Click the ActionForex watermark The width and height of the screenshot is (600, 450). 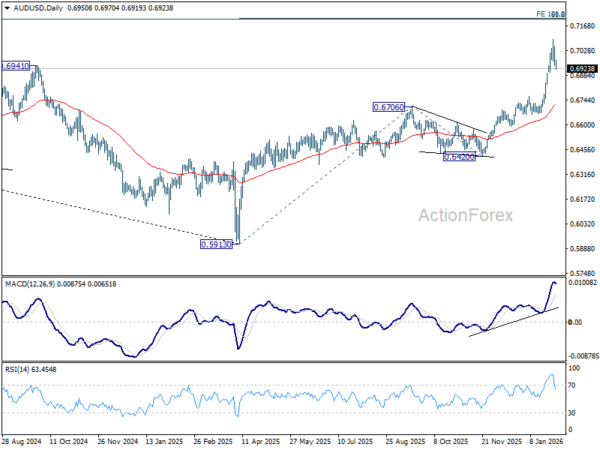tap(465, 215)
